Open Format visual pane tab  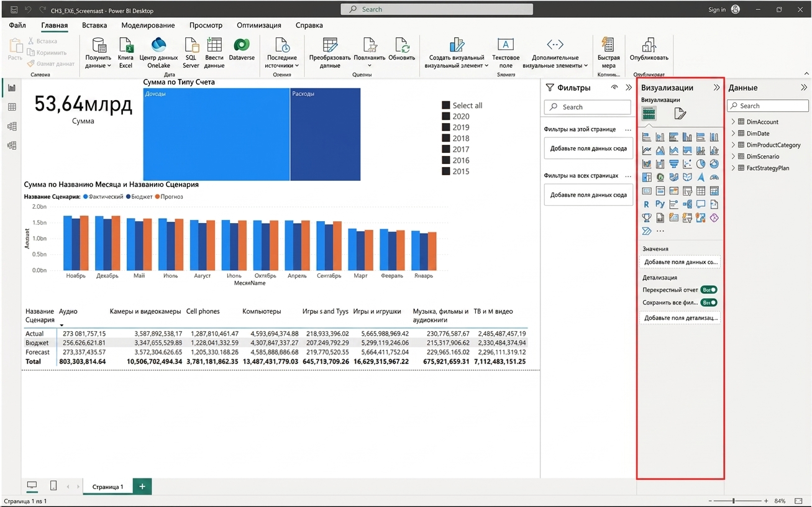click(x=680, y=114)
